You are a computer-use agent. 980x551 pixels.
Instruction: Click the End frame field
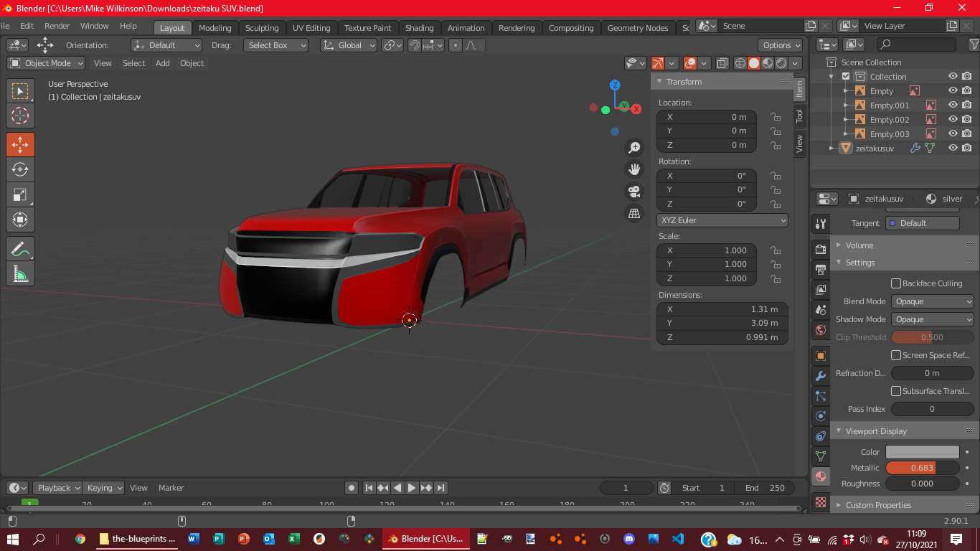click(x=765, y=488)
